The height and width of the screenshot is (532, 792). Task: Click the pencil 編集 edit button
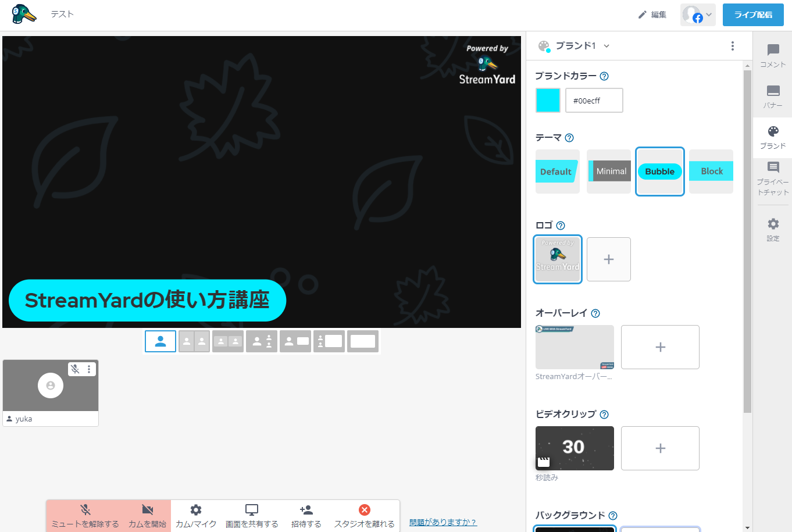pyautogui.click(x=652, y=15)
